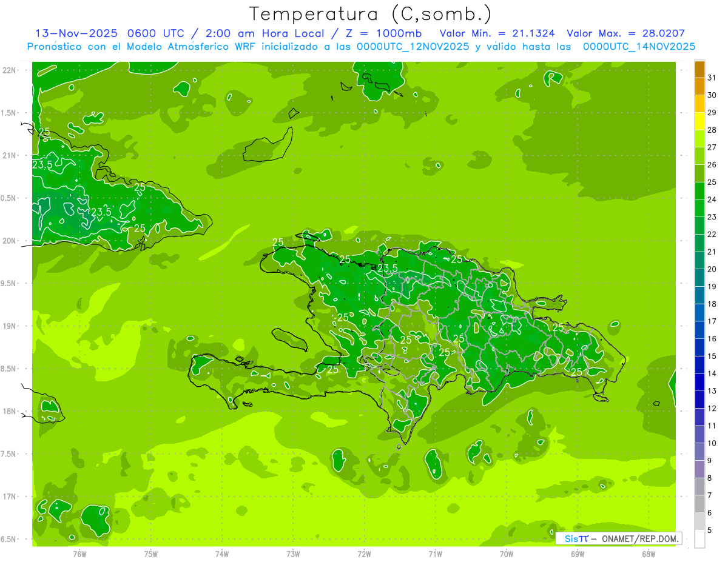Screen dimensions: 728x562
Task: Click the longitude label '71W'
Action: [435, 554]
